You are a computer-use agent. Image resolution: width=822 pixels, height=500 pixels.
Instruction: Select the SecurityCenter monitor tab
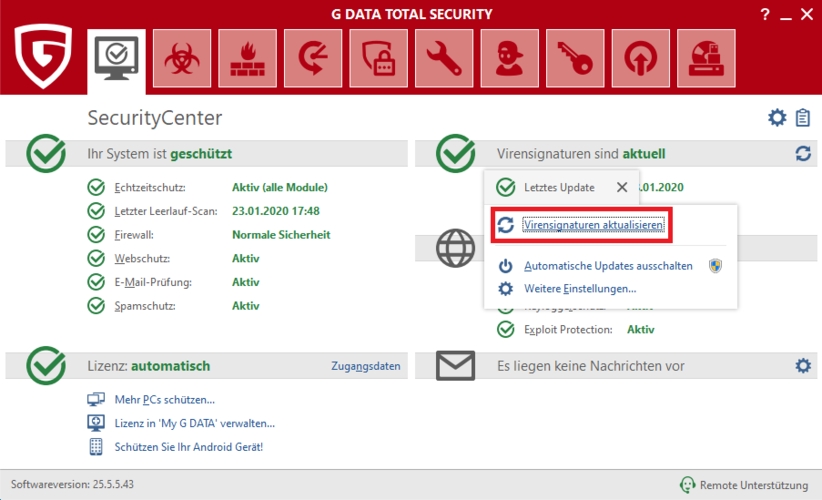116,59
